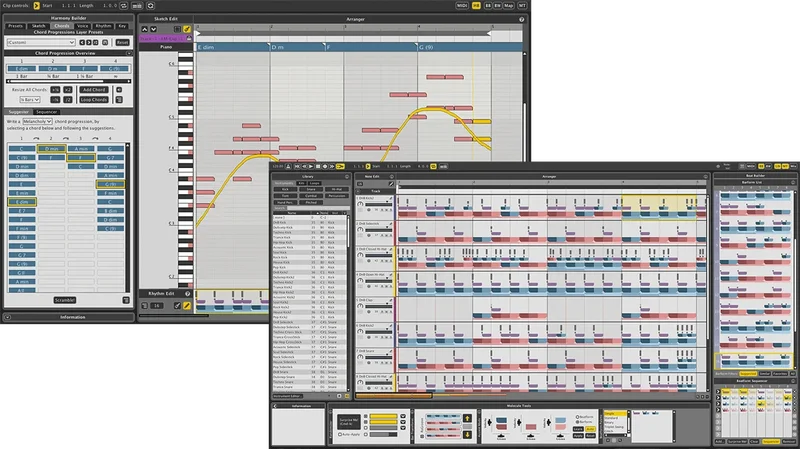The height and width of the screenshot is (449, 800).
Task: Click speaker preview icon beside Add Chord
Action: click(x=119, y=90)
